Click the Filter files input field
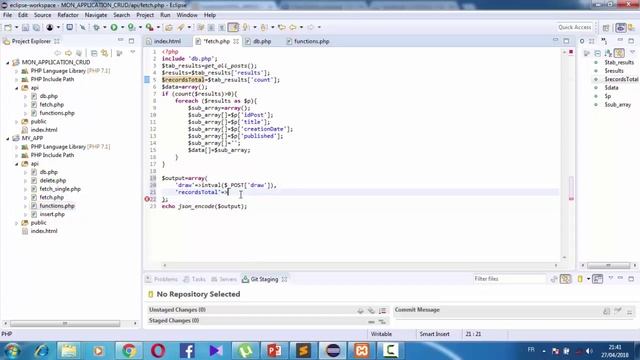 [x=509, y=279]
